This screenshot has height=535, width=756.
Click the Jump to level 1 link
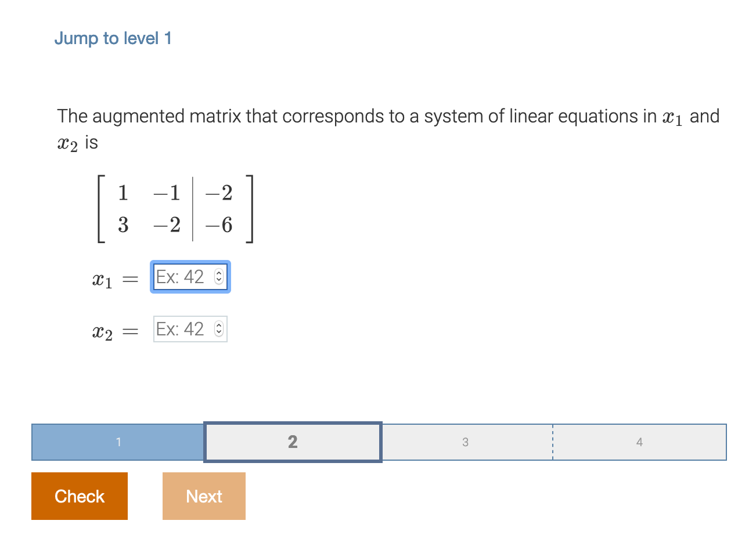coord(113,38)
